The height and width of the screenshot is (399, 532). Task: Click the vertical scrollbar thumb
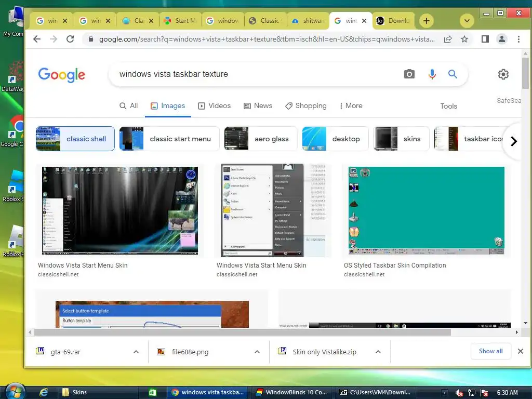click(525, 73)
